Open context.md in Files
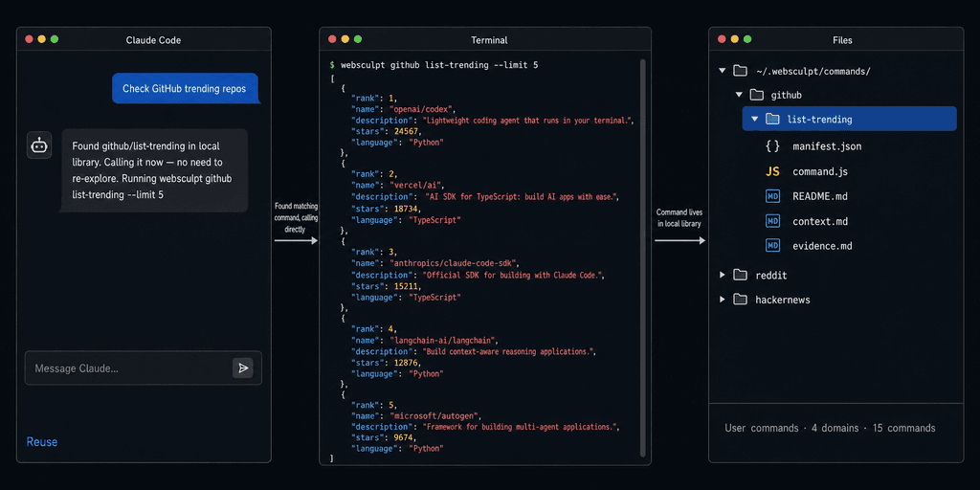This screenshot has height=490, width=980. [x=820, y=221]
